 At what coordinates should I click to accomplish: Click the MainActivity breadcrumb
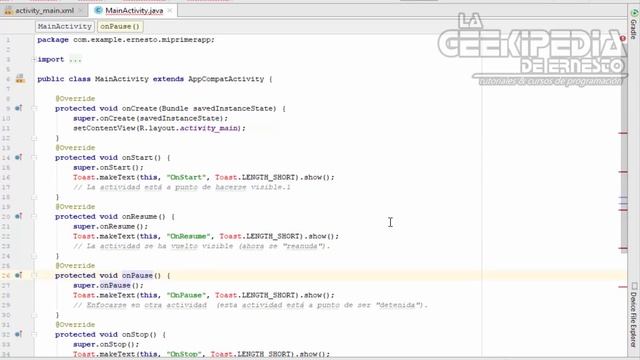65,27
